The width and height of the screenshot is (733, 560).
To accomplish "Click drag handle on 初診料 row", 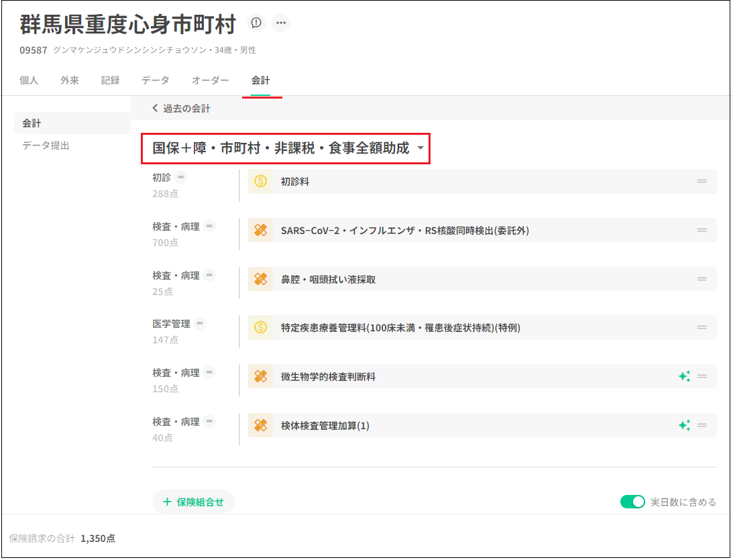I will [x=702, y=182].
